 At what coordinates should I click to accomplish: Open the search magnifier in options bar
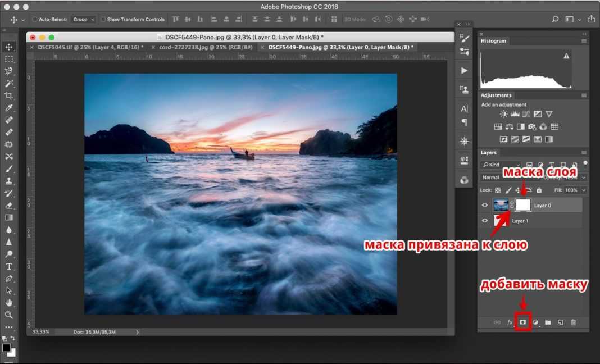(555, 19)
